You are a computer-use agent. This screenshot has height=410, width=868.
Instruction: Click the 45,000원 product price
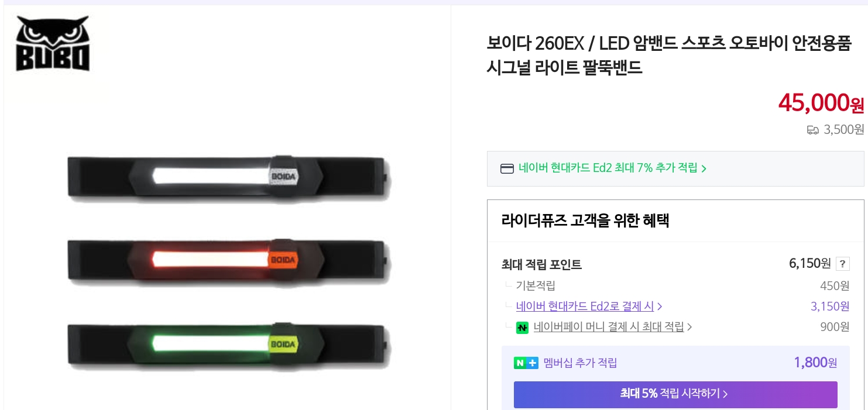pyautogui.click(x=821, y=104)
